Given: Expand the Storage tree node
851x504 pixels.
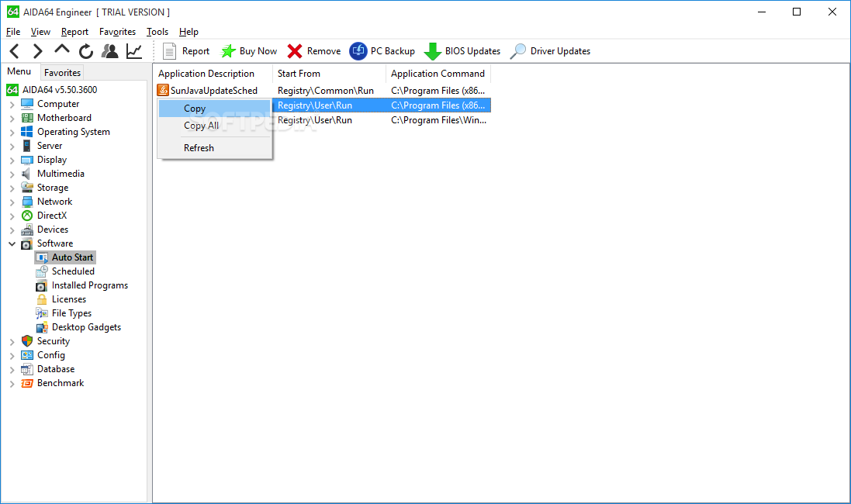Looking at the screenshot, I should coord(12,188).
